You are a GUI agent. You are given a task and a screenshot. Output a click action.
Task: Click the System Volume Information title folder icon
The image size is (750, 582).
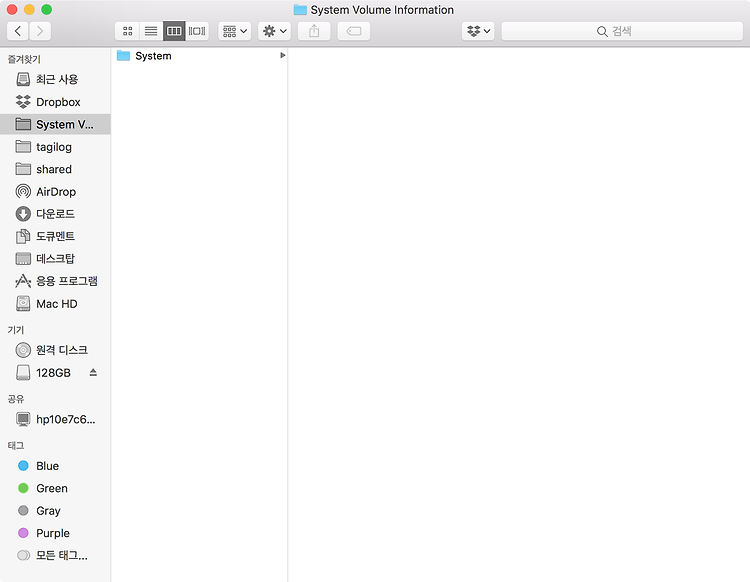(300, 10)
